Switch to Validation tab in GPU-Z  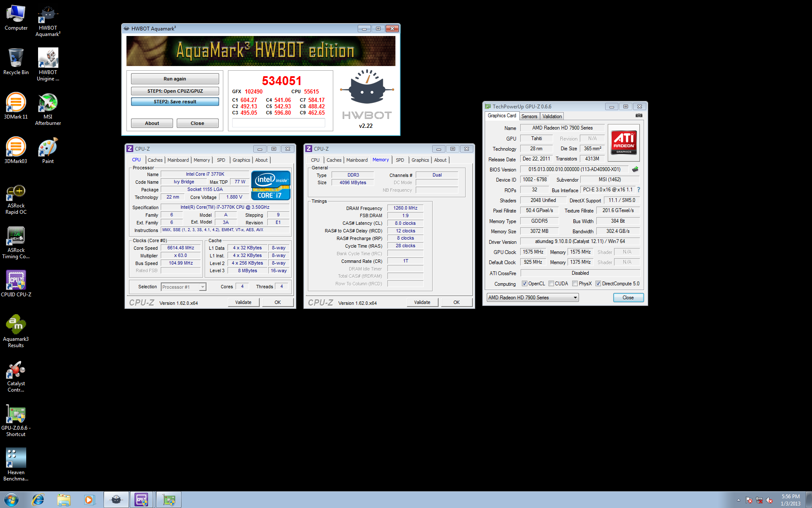pyautogui.click(x=552, y=116)
